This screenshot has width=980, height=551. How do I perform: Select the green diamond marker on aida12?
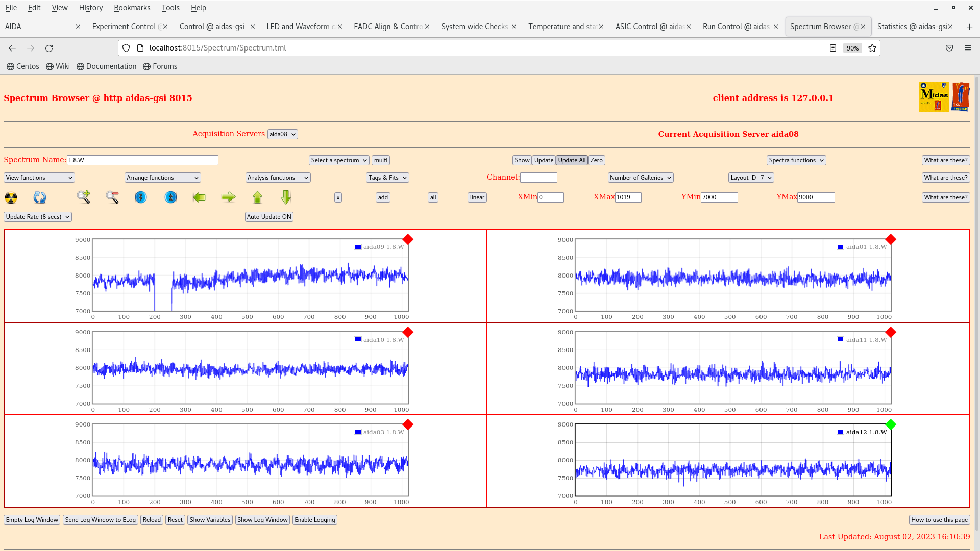pyautogui.click(x=891, y=424)
